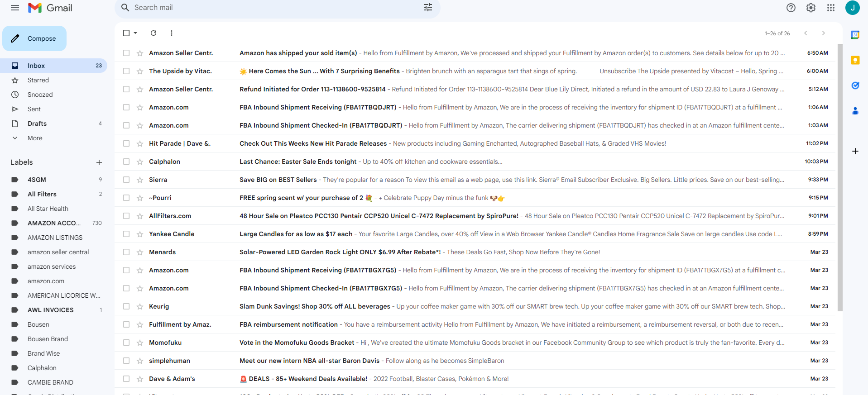
Task: Click the Gmail logo
Action: click(50, 8)
